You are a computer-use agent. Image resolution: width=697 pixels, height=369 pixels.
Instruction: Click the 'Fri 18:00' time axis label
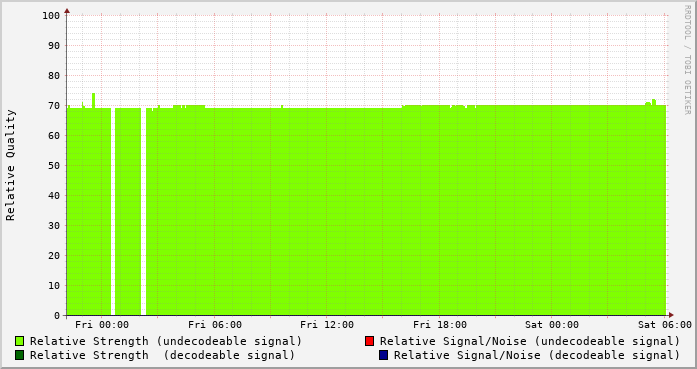click(440, 325)
